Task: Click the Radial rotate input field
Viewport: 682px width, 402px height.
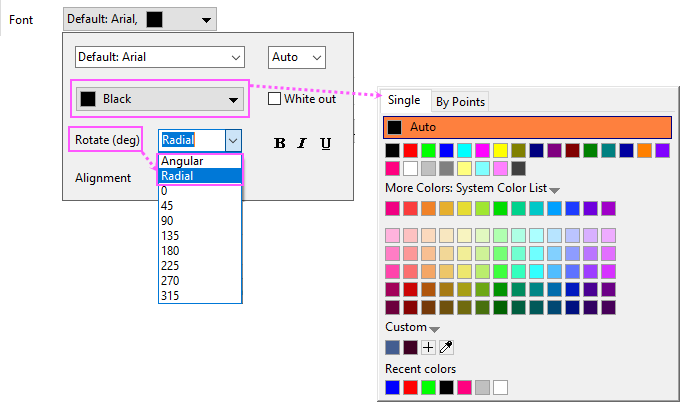Action: coord(192,141)
